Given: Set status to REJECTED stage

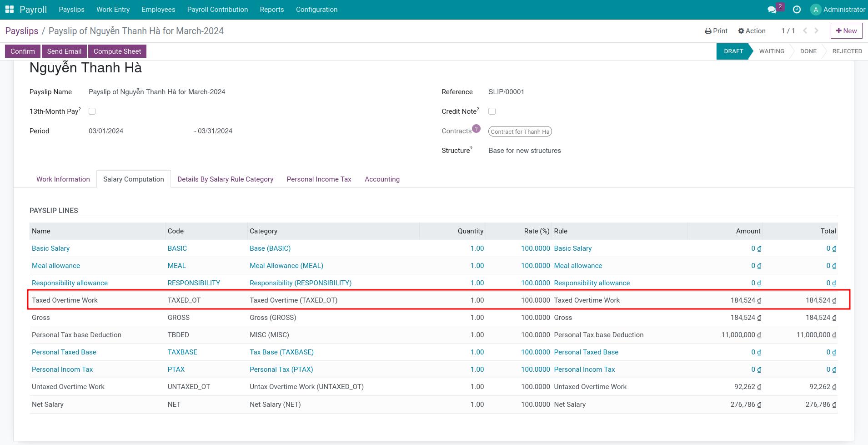Looking at the screenshot, I should pos(847,51).
